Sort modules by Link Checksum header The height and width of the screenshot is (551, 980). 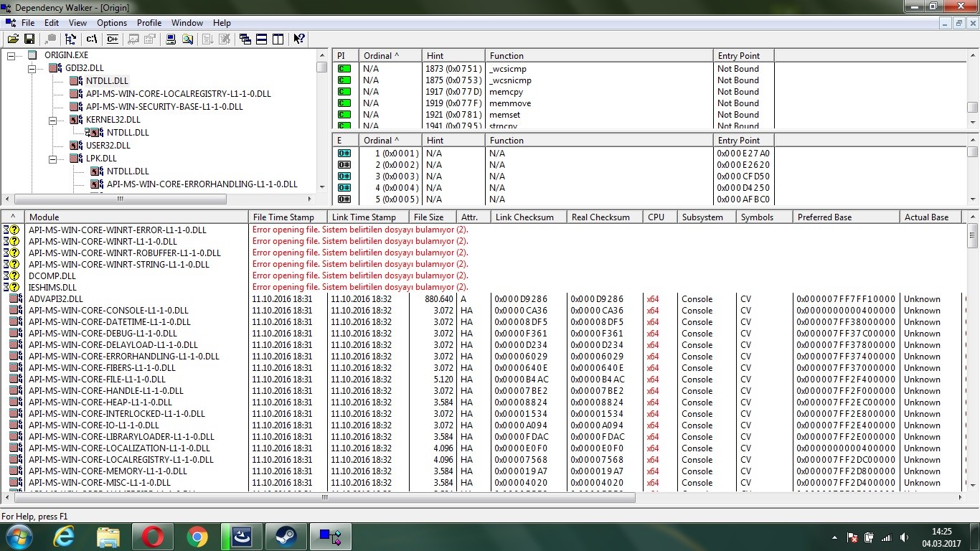coord(529,217)
